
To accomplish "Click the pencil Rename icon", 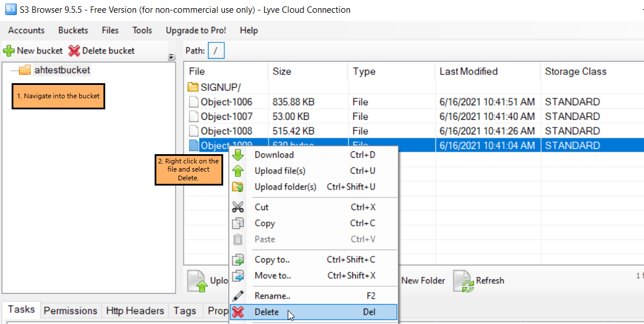I will (238, 296).
